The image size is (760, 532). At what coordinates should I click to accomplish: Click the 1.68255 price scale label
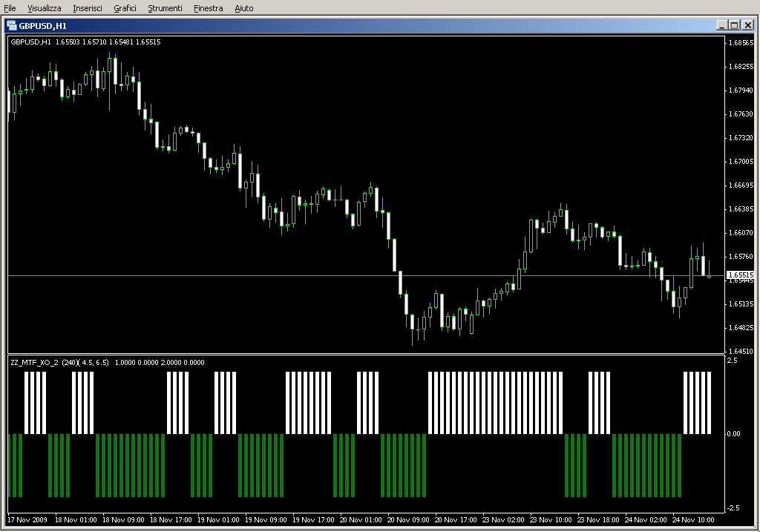click(x=741, y=66)
